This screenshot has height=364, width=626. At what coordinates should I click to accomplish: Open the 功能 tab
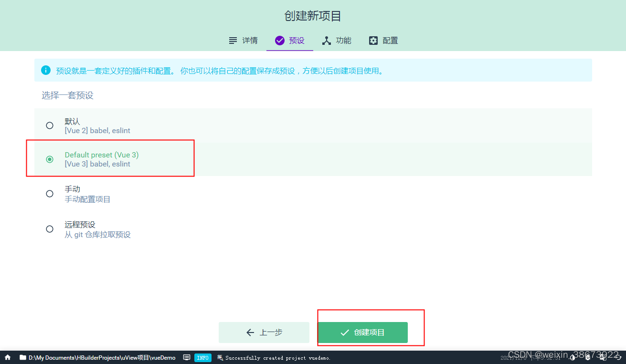(x=337, y=41)
